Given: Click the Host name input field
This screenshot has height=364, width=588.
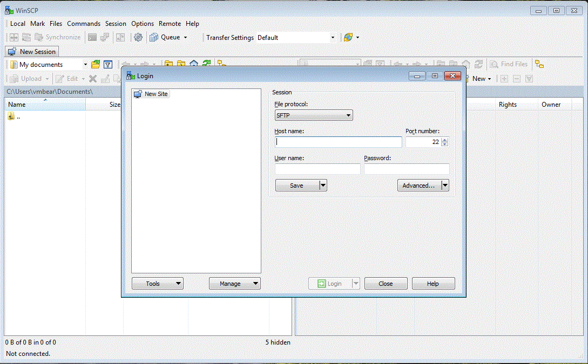Looking at the screenshot, I should click(338, 142).
